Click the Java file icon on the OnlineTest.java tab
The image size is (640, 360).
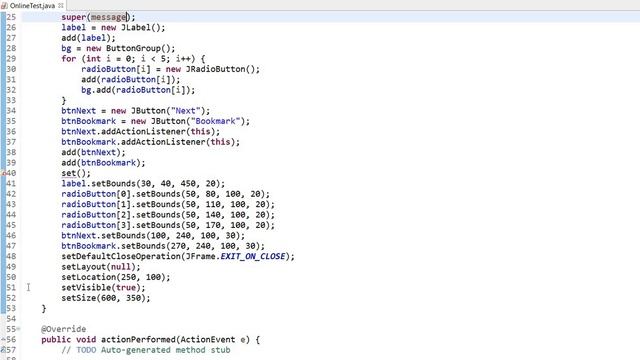pyautogui.click(x=4, y=5)
